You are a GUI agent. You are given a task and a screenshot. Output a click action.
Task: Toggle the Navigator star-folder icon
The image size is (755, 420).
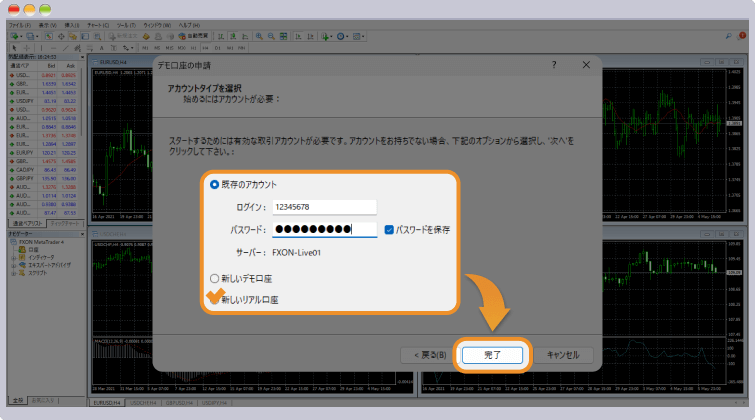tap(73, 36)
